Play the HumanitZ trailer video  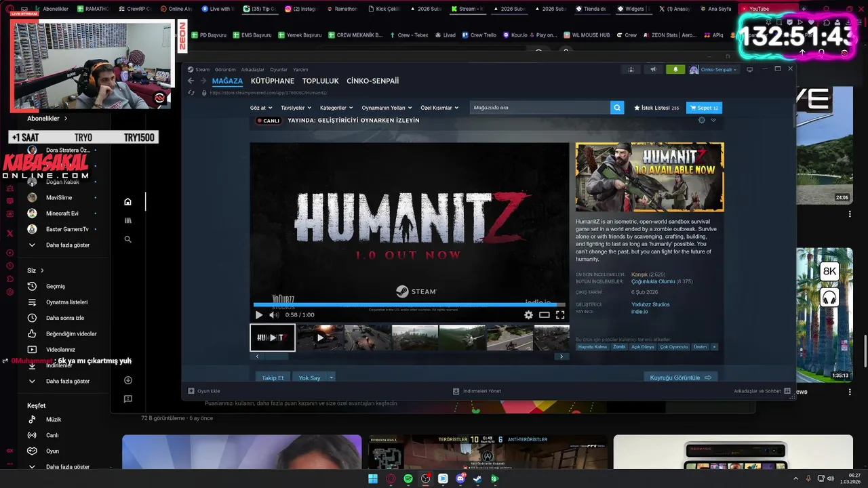pos(259,314)
